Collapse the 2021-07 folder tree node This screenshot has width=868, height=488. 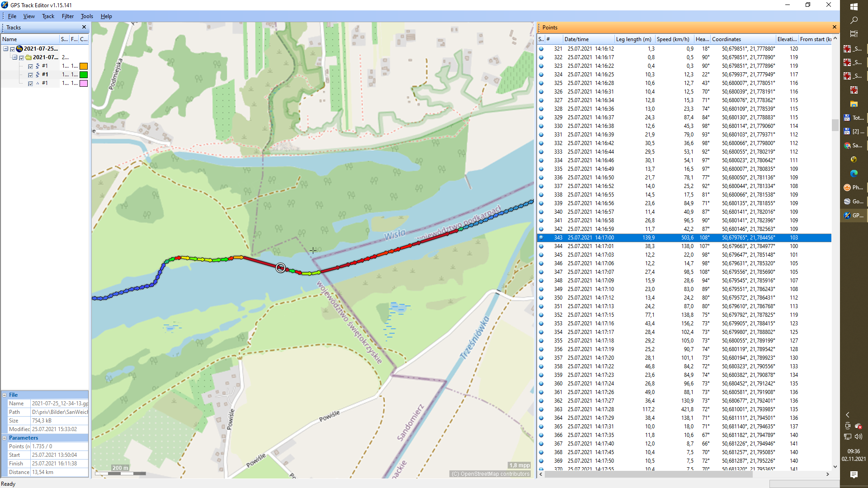pyautogui.click(x=14, y=57)
